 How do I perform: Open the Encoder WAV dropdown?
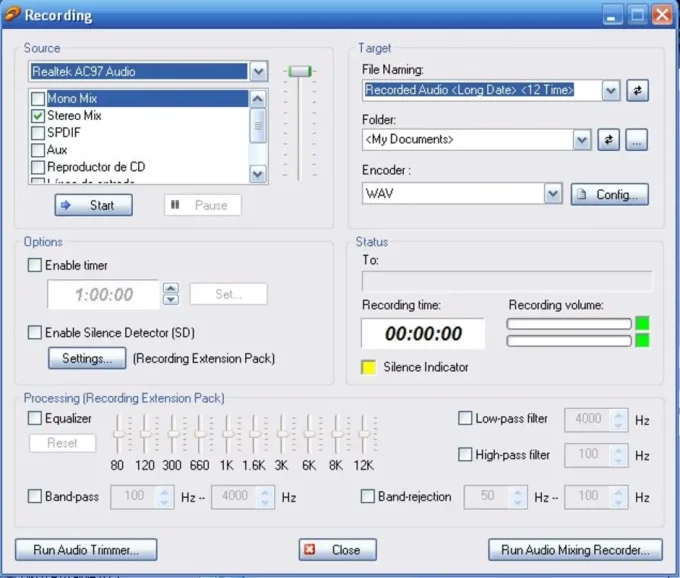pos(553,194)
